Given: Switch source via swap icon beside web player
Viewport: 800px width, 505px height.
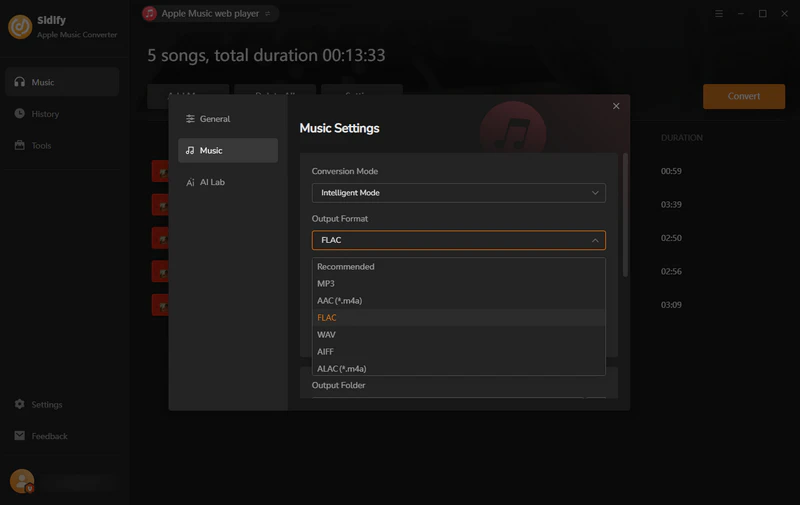Looking at the screenshot, I should pos(268,14).
